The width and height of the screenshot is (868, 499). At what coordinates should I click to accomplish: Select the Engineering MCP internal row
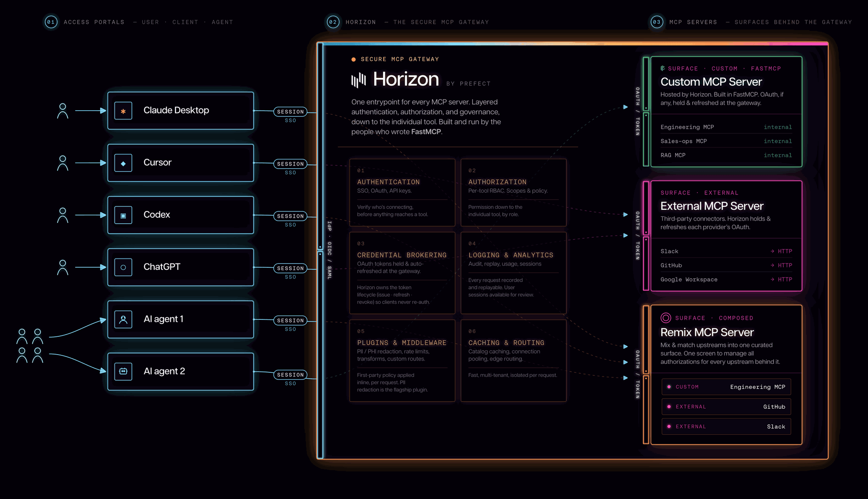click(726, 127)
